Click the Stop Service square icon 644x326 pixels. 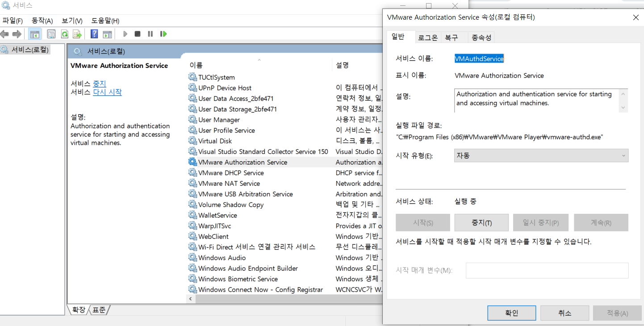coord(138,34)
